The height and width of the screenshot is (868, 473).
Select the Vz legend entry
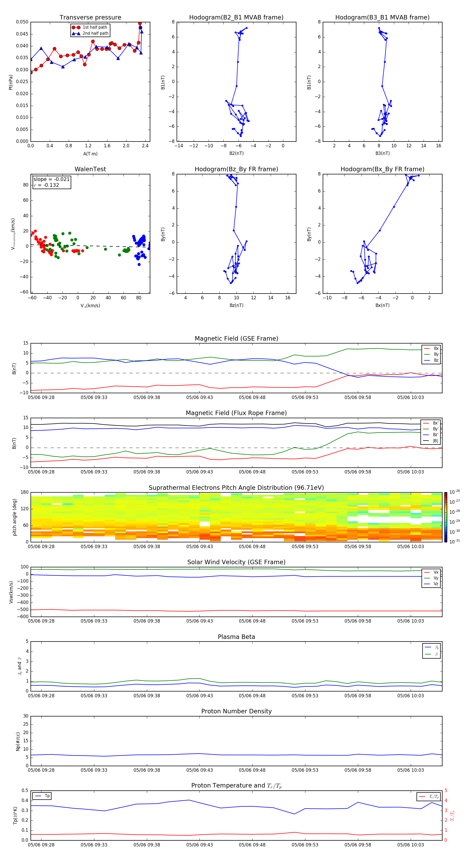pyautogui.click(x=431, y=584)
